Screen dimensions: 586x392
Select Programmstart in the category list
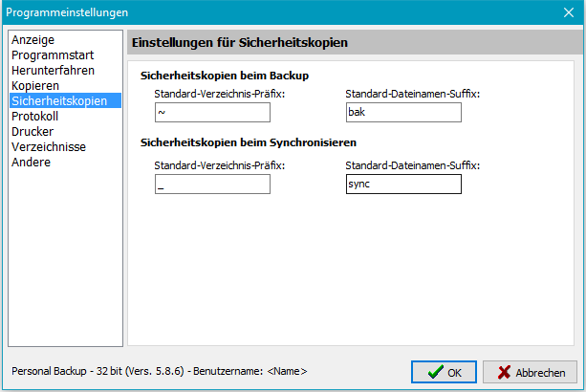pos(52,55)
